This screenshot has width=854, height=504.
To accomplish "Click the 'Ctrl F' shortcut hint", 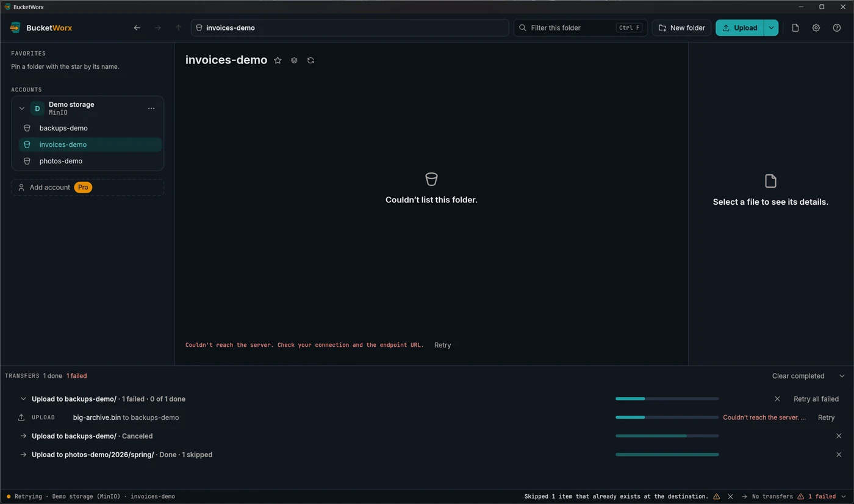I will tap(629, 28).
